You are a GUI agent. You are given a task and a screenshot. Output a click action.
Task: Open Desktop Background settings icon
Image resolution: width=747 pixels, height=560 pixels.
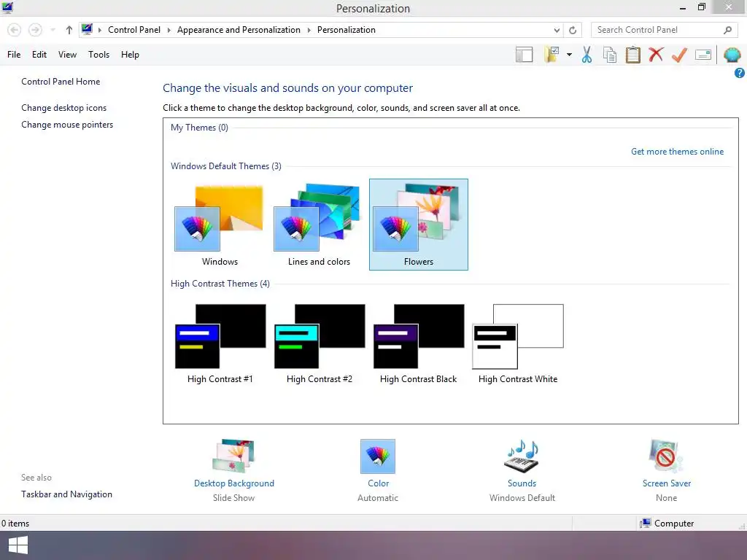[233, 456]
